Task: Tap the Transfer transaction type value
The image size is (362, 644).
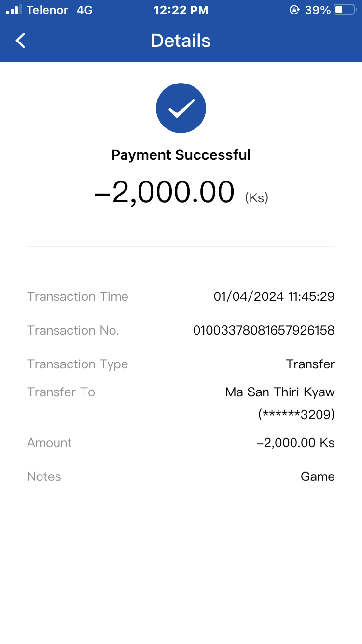Action: click(x=310, y=364)
